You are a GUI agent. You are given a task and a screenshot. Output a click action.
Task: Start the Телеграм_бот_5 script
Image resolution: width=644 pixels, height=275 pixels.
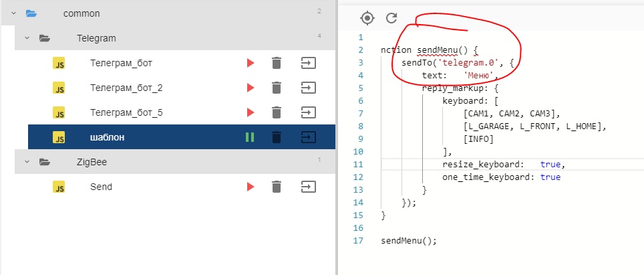coord(250,112)
